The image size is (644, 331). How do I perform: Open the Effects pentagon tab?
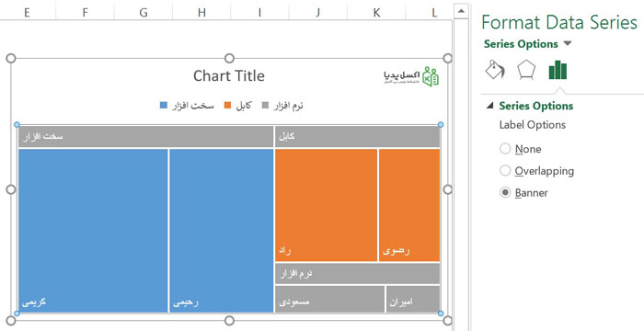point(526,69)
